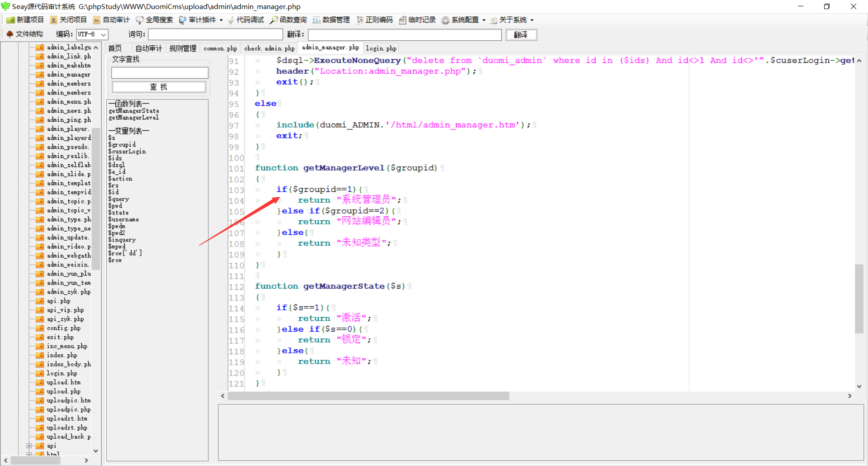Click admin_reslib file icon
The width and height of the screenshot is (868, 466).
[x=40, y=156]
